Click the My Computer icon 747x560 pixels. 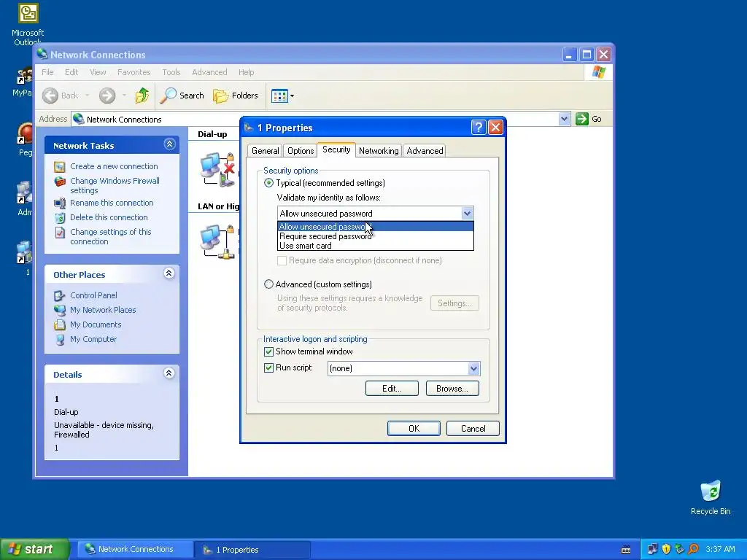[x=60, y=340]
